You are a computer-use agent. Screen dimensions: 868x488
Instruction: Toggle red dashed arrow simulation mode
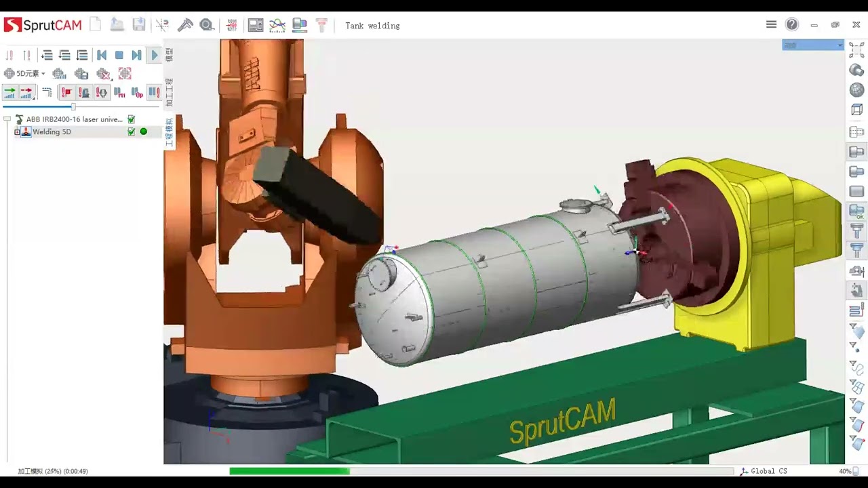(x=26, y=92)
